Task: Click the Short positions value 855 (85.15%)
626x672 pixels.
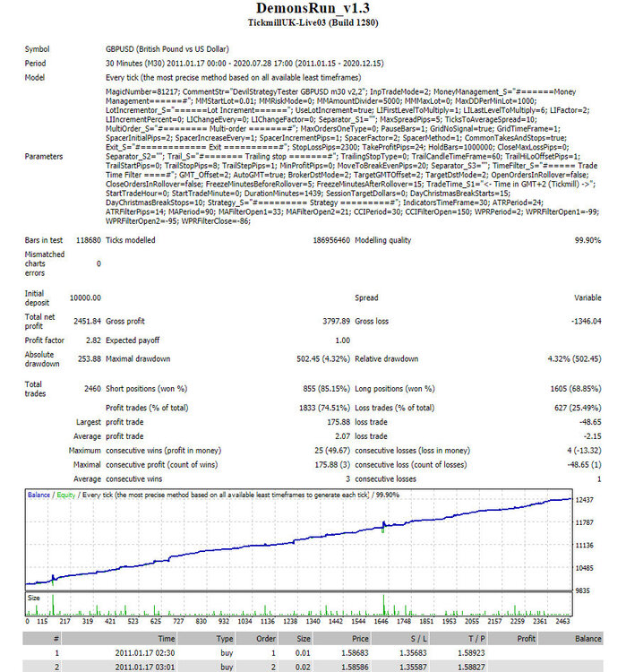Action: coord(326,389)
